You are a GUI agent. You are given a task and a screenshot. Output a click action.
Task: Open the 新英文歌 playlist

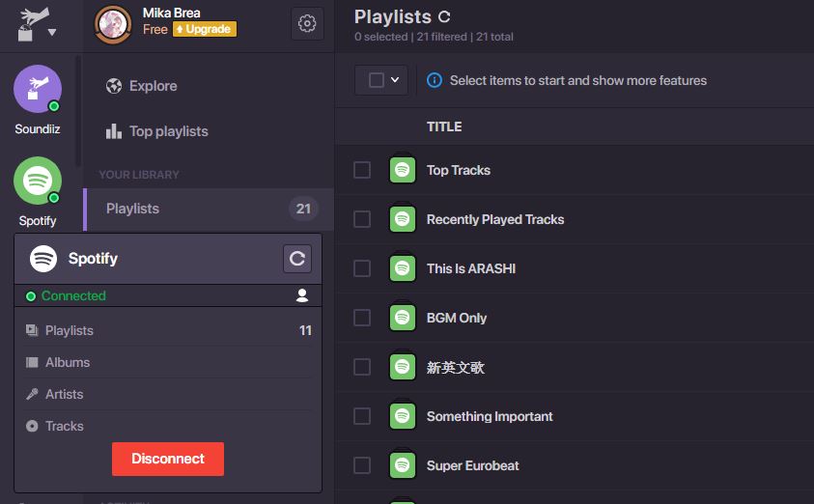pos(455,368)
